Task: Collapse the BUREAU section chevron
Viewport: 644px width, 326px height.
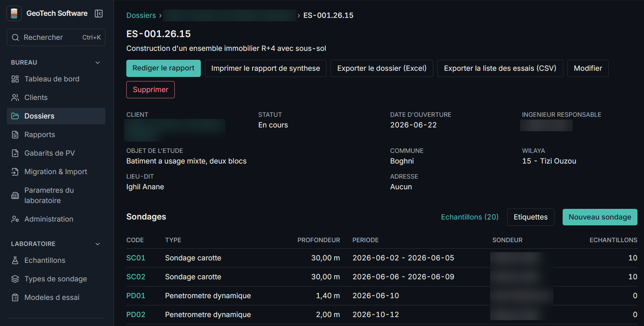Action: tap(98, 63)
